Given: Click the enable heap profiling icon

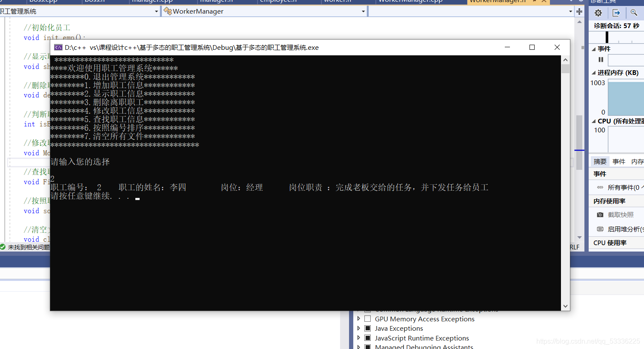Looking at the screenshot, I should (600, 229).
